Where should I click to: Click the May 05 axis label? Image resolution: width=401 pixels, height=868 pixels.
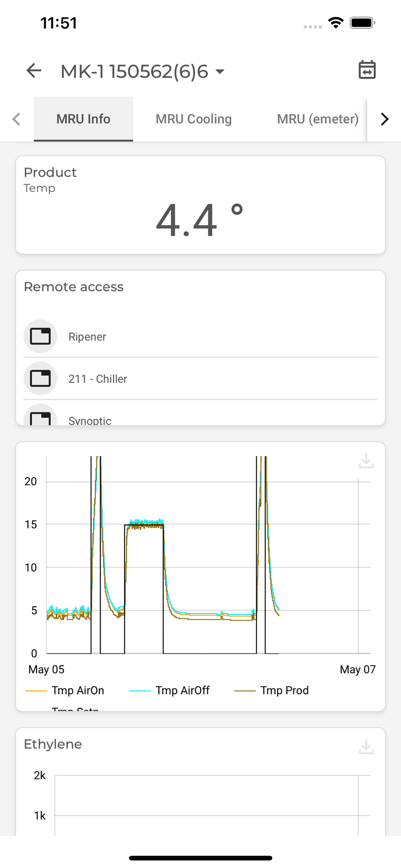pos(46,670)
